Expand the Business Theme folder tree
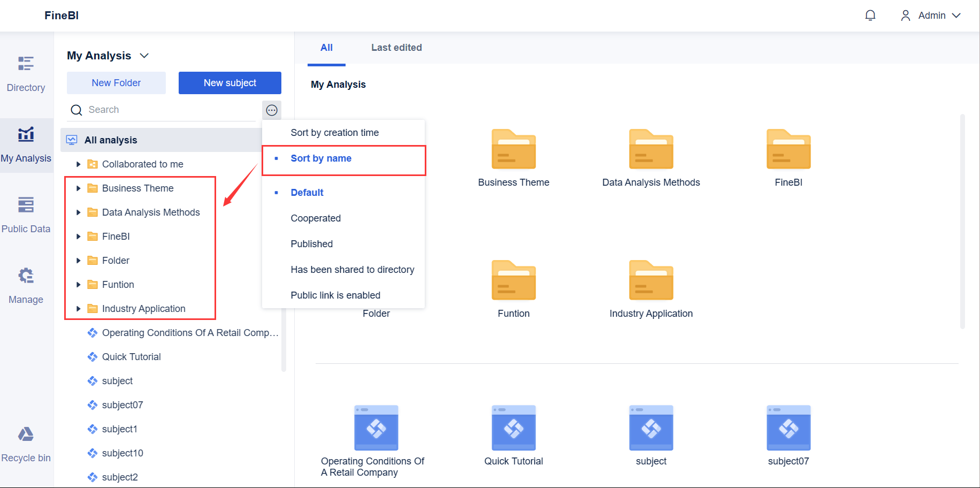The height and width of the screenshot is (488, 980). coord(78,188)
